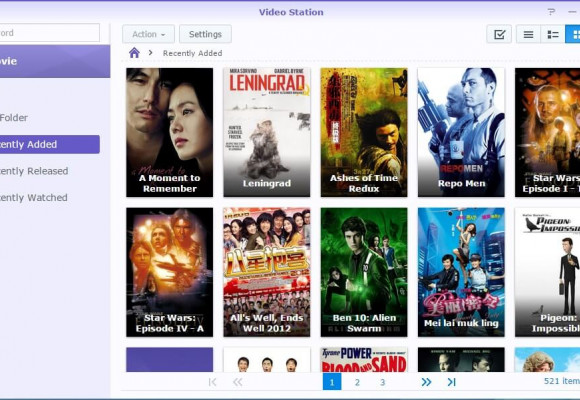Jump to last page icon
This screenshot has height=400, width=580.
pyautogui.click(x=451, y=382)
